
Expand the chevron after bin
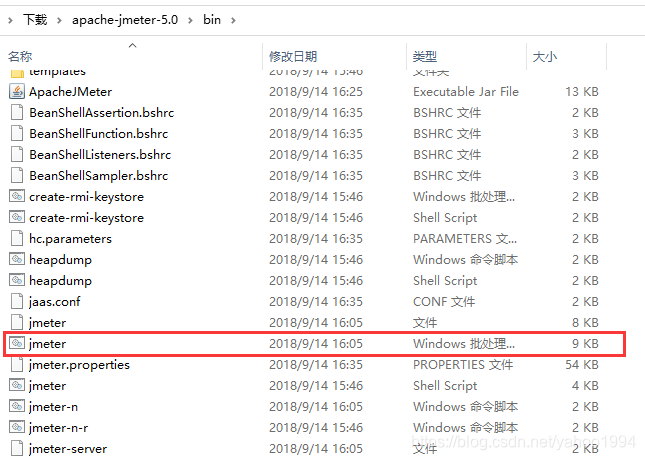point(233,20)
